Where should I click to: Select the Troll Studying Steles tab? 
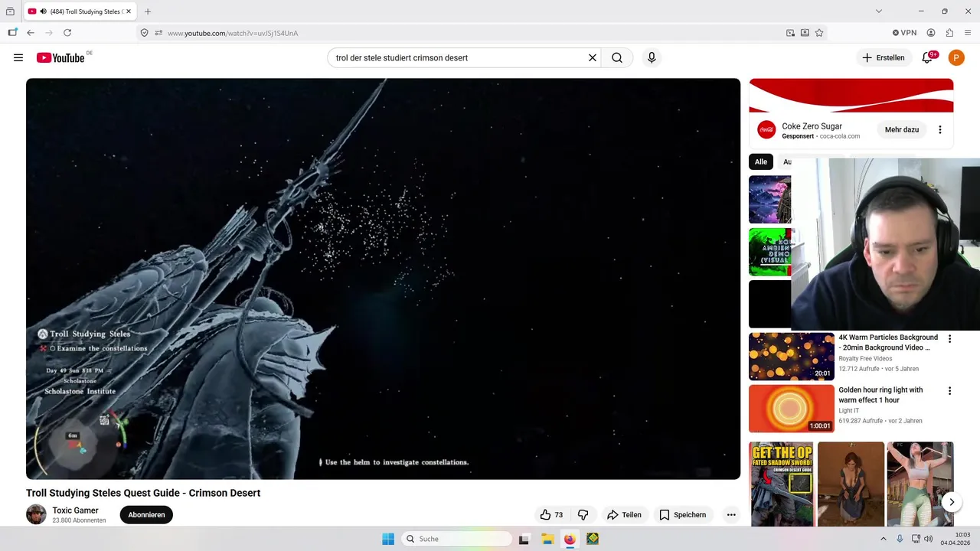(78, 11)
